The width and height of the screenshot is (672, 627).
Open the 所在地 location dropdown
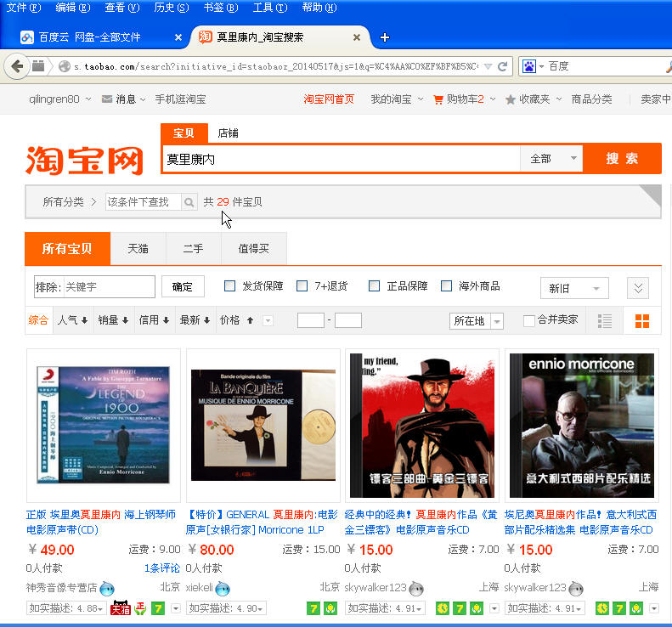476,321
